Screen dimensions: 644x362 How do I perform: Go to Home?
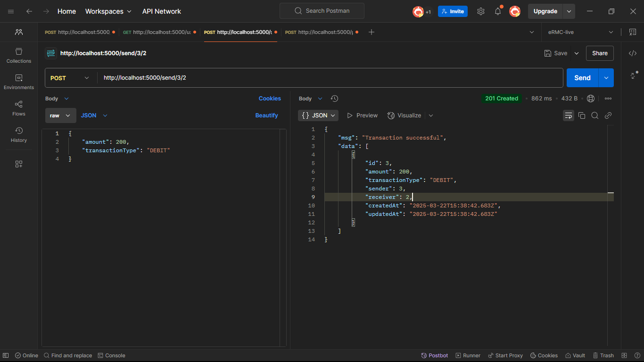coord(66,11)
